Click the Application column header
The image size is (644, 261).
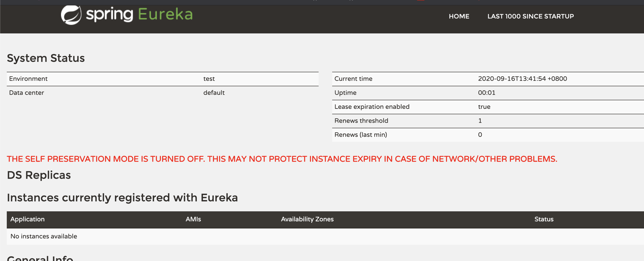pos(28,219)
